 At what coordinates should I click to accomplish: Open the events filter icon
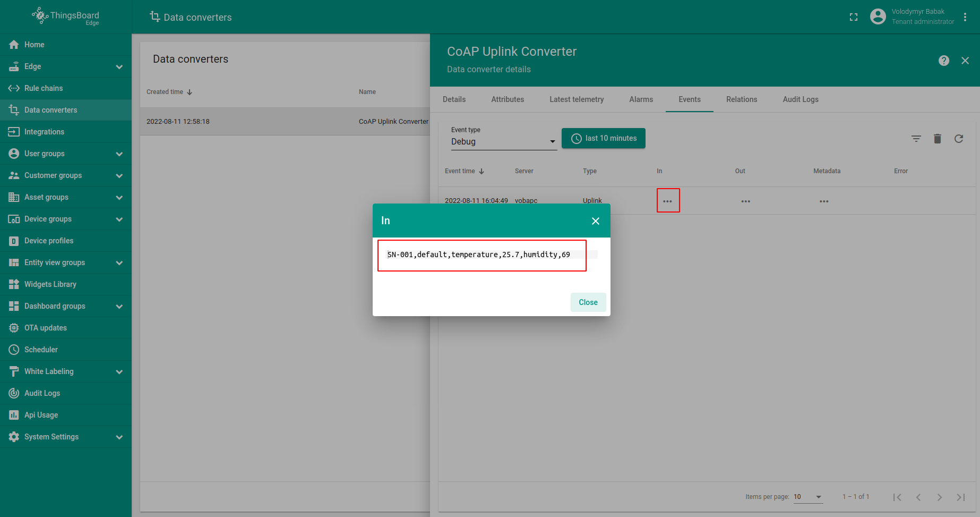pyautogui.click(x=916, y=139)
